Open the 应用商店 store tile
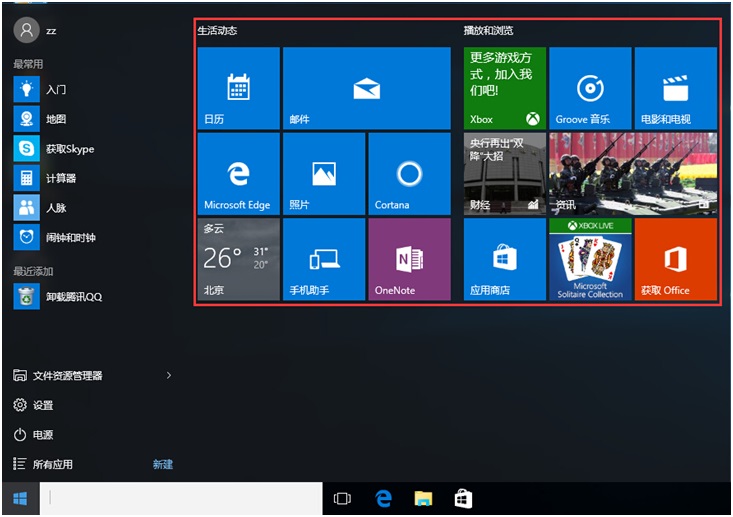The image size is (733, 517). pos(504,260)
